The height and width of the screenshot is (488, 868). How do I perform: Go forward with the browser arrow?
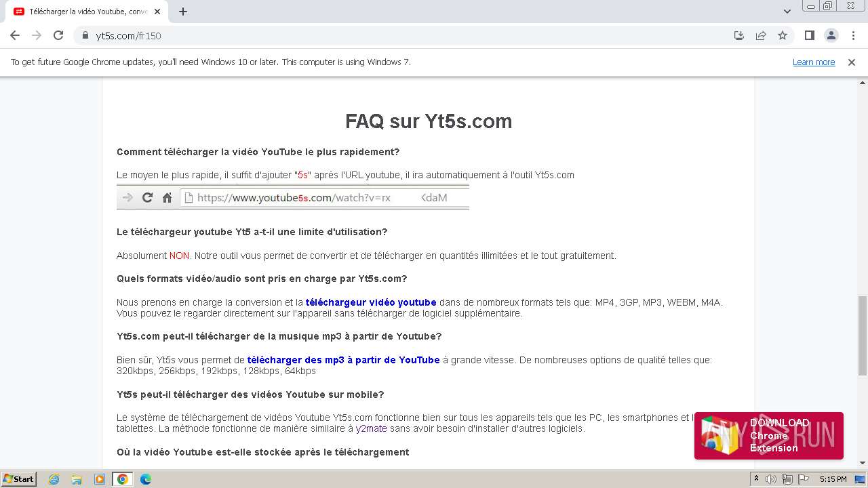37,35
